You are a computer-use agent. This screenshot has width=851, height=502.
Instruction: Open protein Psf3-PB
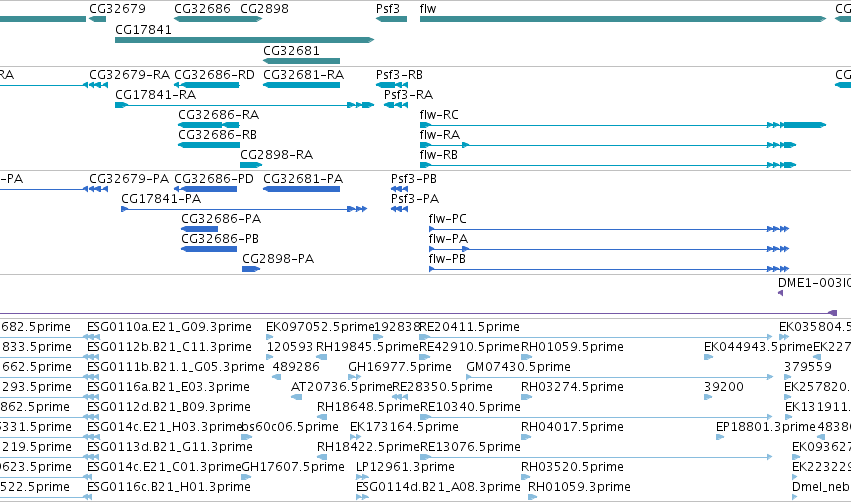click(414, 179)
